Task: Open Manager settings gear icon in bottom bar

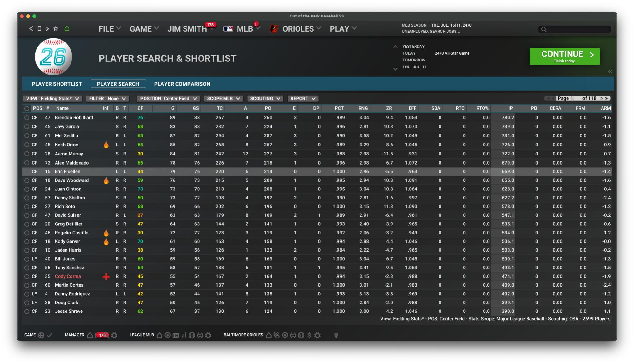Action: (115, 335)
